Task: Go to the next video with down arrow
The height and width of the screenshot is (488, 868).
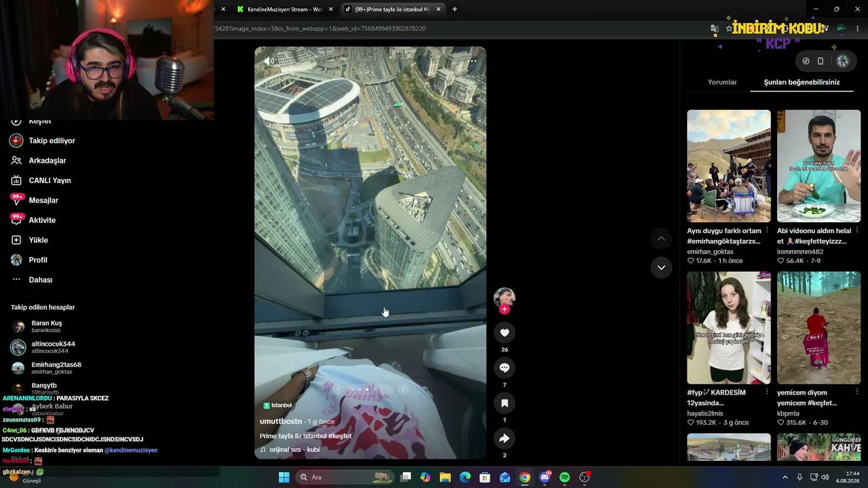Action: pos(661,268)
